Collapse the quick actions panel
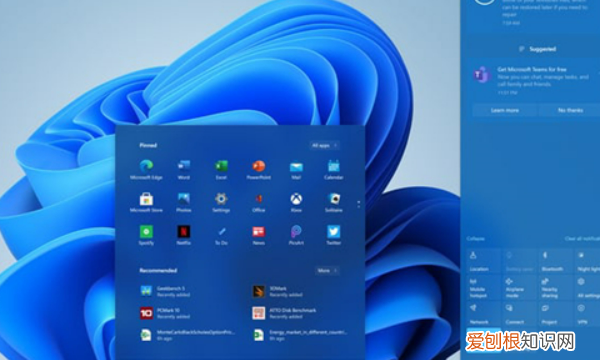Viewport: 600px width, 360px height. (476, 239)
